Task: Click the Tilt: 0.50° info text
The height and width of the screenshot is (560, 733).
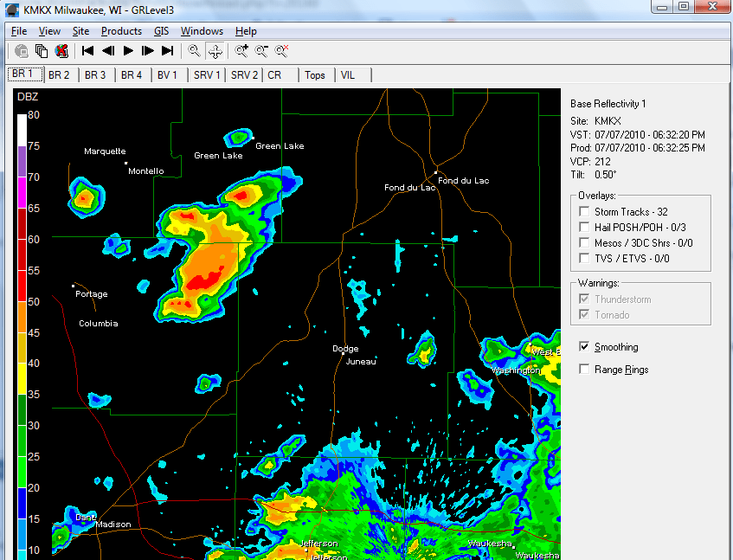Action: pos(593,175)
